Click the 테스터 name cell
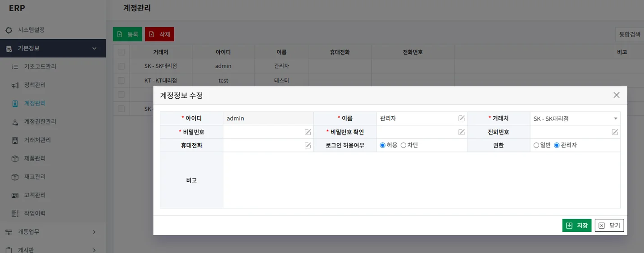This screenshot has width=644, height=253. click(281, 80)
